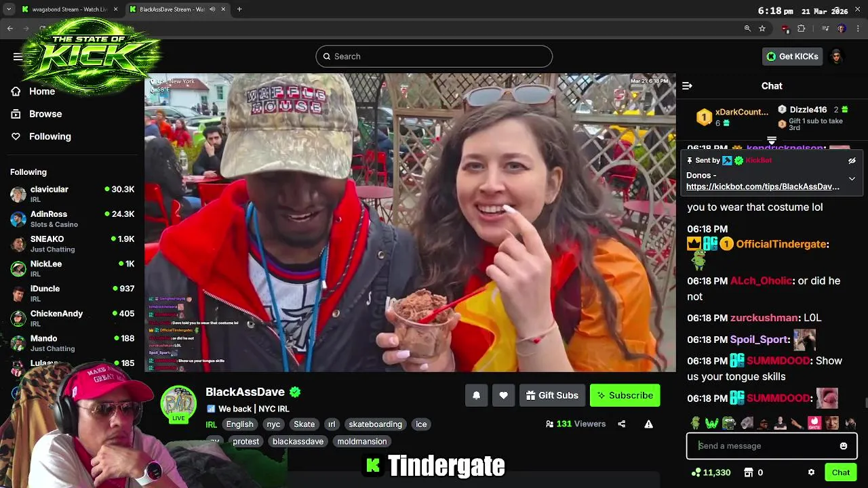868x488 pixels.
Task: Go back in browser history
Action: click(x=10, y=28)
